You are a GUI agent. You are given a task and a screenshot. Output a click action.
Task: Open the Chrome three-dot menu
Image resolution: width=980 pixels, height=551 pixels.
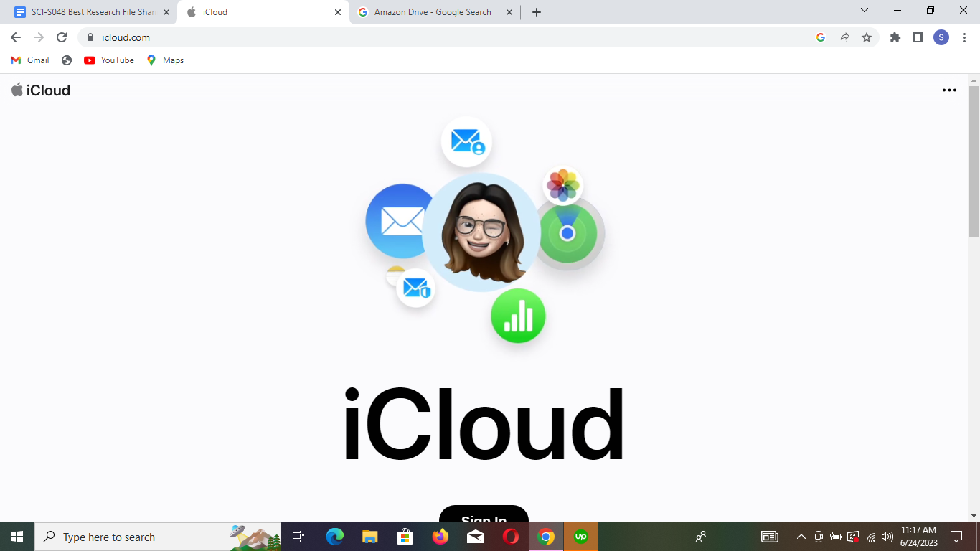965,37
